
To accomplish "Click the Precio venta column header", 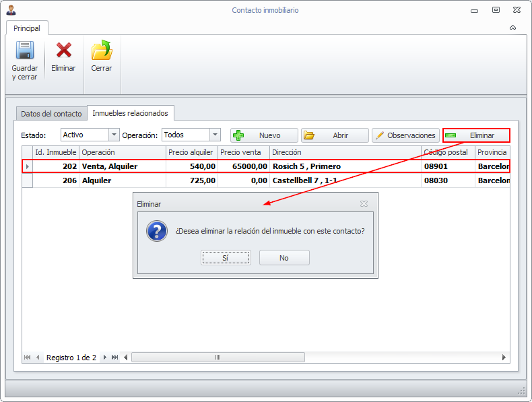I will (244, 152).
